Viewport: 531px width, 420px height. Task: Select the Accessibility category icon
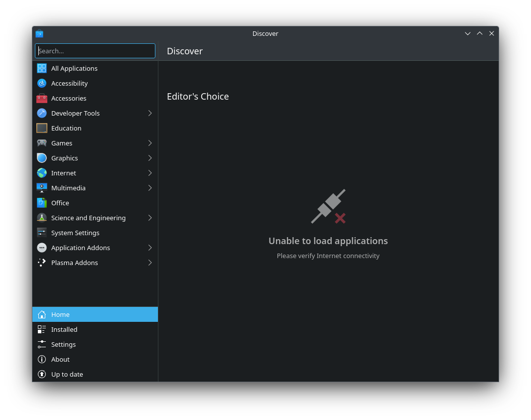pyautogui.click(x=42, y=83)
